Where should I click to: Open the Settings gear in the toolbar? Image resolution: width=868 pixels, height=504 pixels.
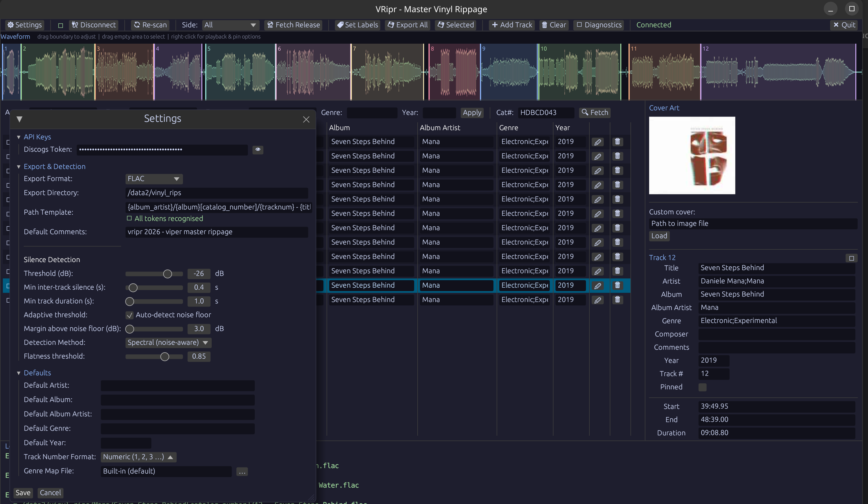24,24
